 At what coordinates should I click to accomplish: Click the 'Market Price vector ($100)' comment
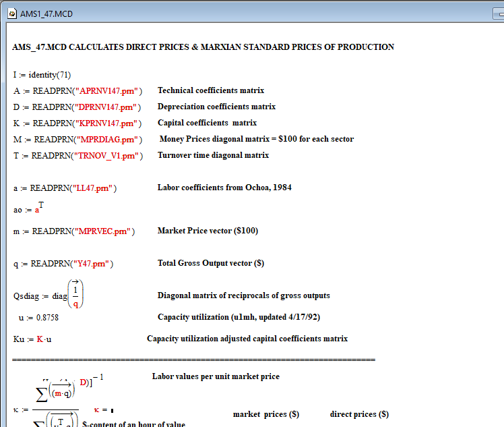pyautogui.click(x=208, y=231)
